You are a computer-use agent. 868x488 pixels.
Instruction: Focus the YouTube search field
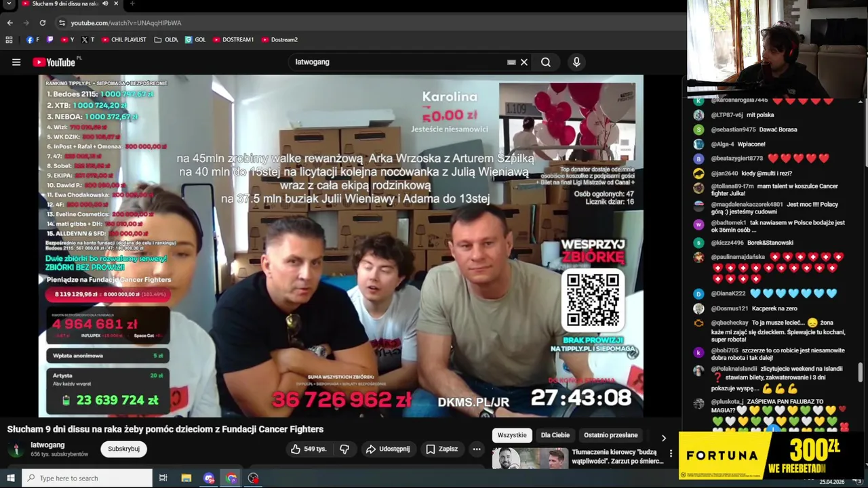tap(400, 62)
